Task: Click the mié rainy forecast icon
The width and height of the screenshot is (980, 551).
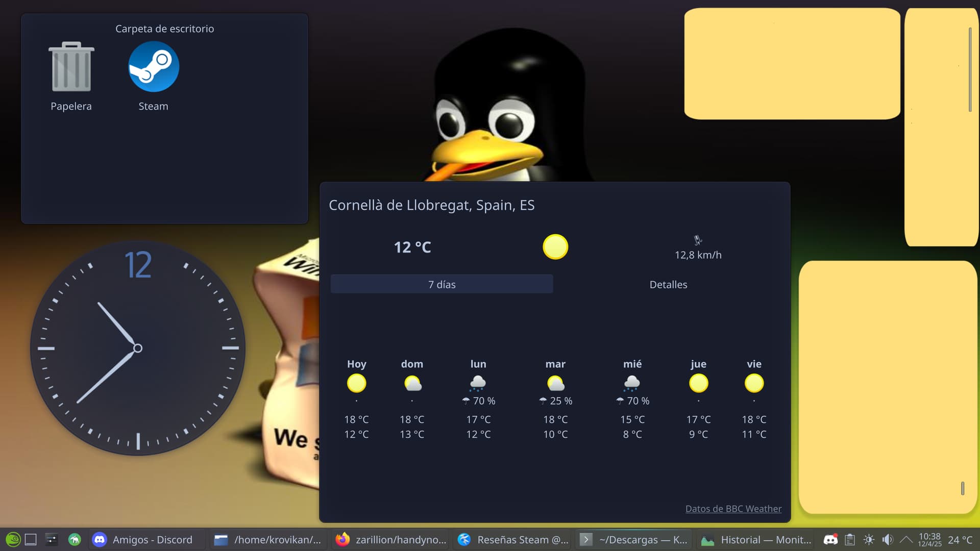Action: pyautogui.click(x=632, y=383)
